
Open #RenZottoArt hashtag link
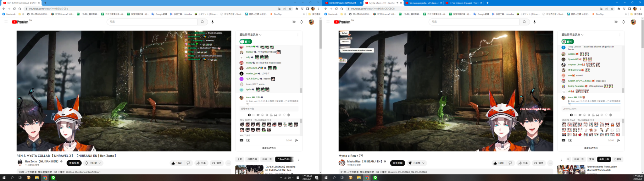[x=93, y=172]
